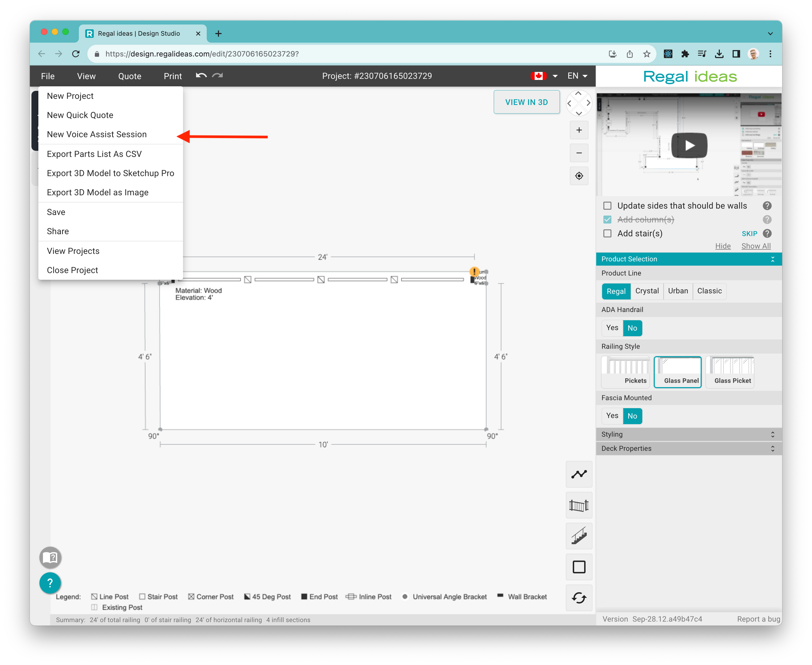This screenshot has width=812, height=665.
Task: Select the stairs tool
Action: [579, 536]
